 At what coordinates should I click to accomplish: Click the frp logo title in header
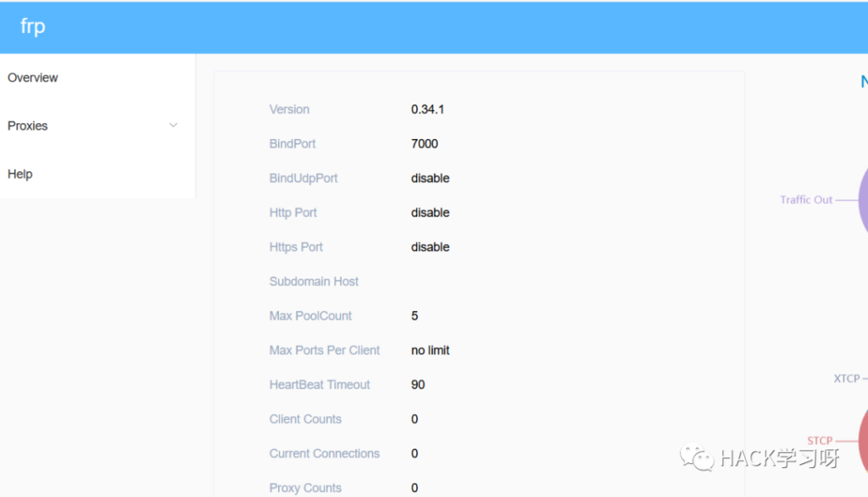[33, 26]
